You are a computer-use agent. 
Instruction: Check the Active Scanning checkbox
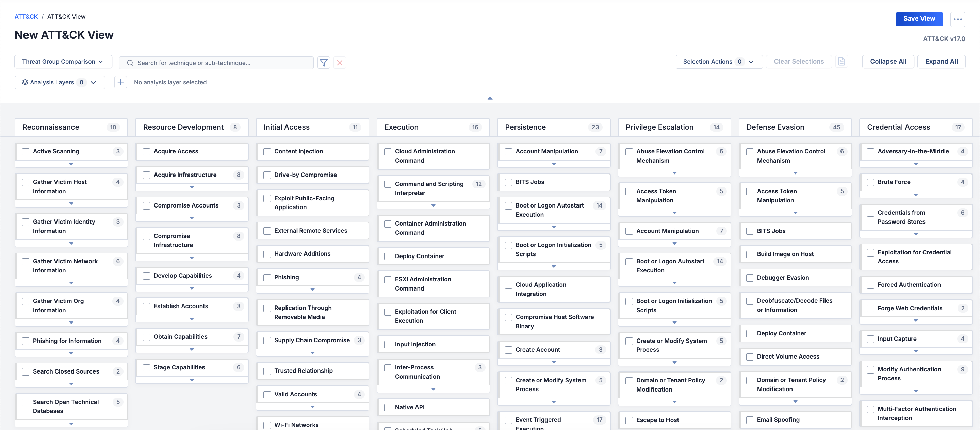(x=26, y=152)
